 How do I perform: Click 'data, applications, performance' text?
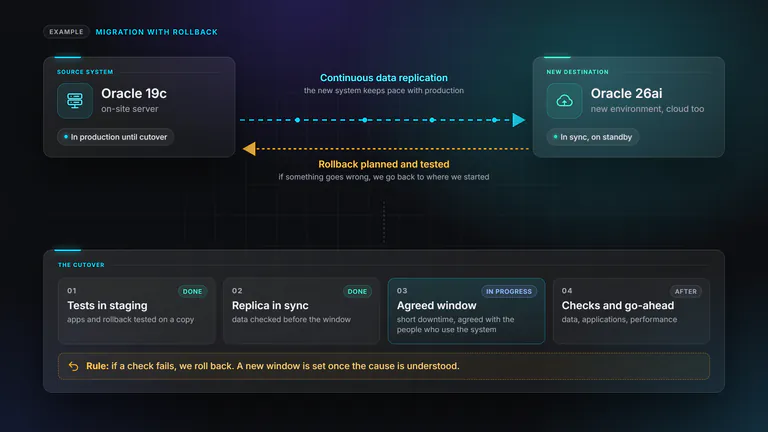click(620, 319)
